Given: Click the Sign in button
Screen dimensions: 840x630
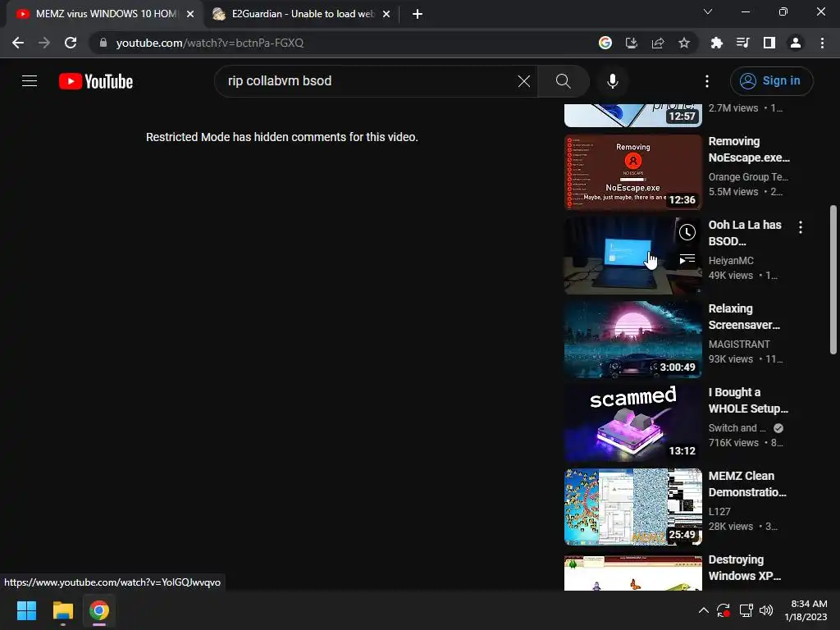Looking at the screenshot, I should [771, 81].
